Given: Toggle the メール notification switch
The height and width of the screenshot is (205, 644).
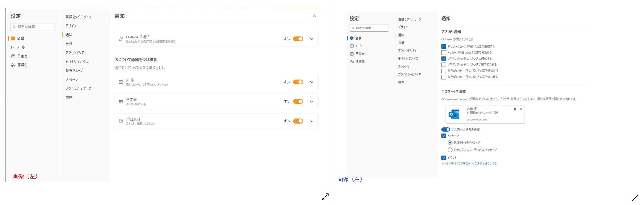Looking at the screenshot, I should [298, 82].
